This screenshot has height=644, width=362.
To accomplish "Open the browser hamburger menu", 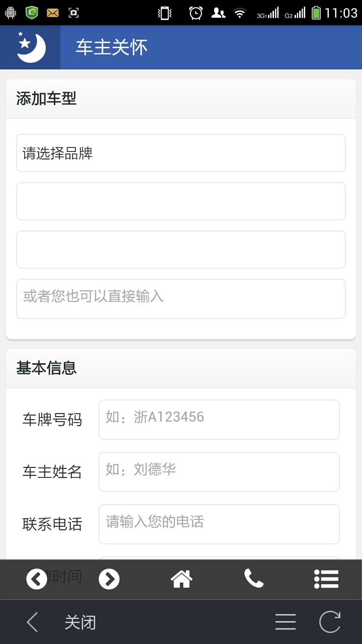I will click(285, 622).
